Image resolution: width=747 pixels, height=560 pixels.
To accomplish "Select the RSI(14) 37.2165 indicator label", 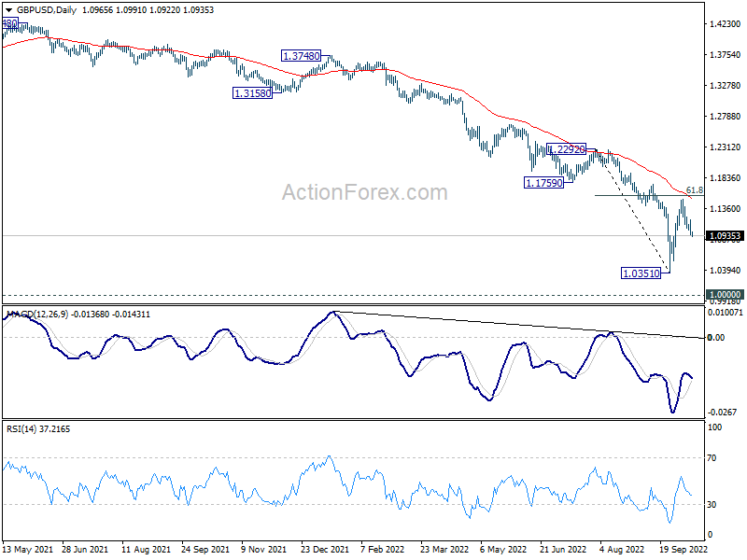I will tap(38, 429).
